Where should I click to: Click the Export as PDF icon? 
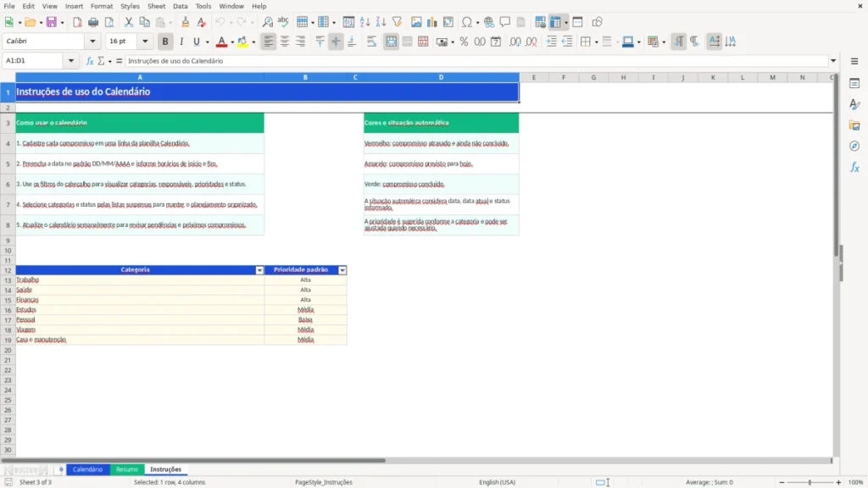(77, 22)
